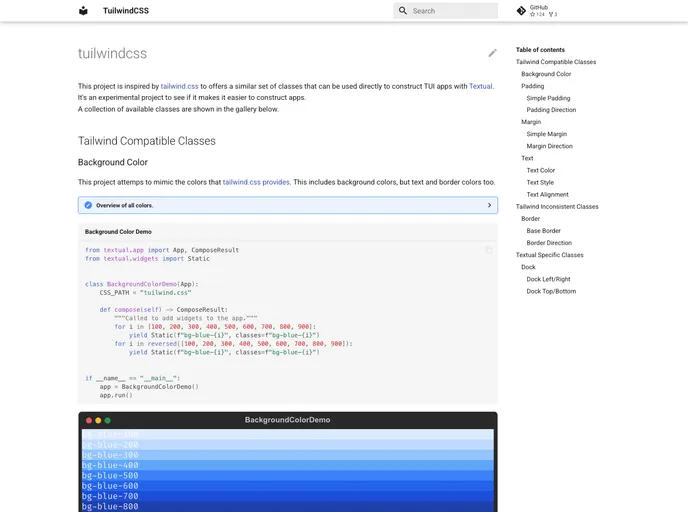The width and height of the screenshot is (688, 512).
Task: Open Base Border contents entry
Action: [544, 231]
